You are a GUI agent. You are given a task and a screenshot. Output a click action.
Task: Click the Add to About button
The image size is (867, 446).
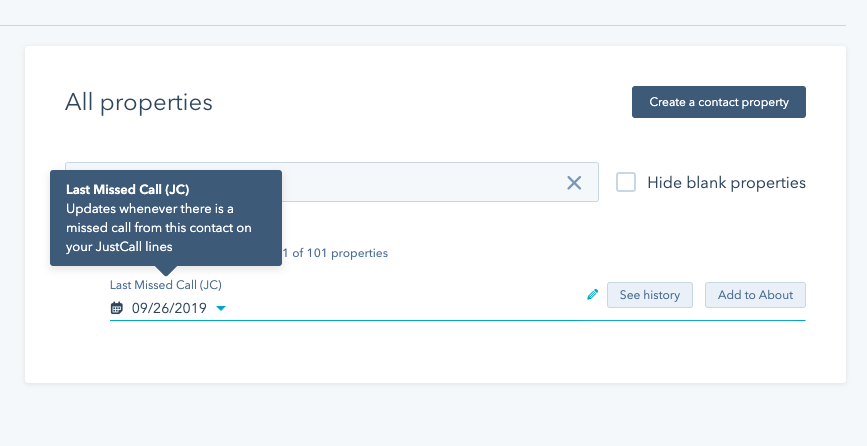point(755,295)
